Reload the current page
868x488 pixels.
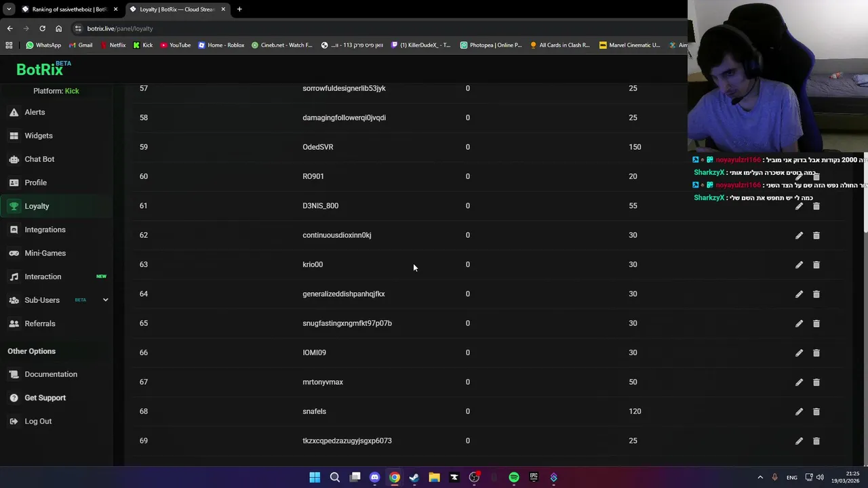pyautogui.click(x=42, y=28)
